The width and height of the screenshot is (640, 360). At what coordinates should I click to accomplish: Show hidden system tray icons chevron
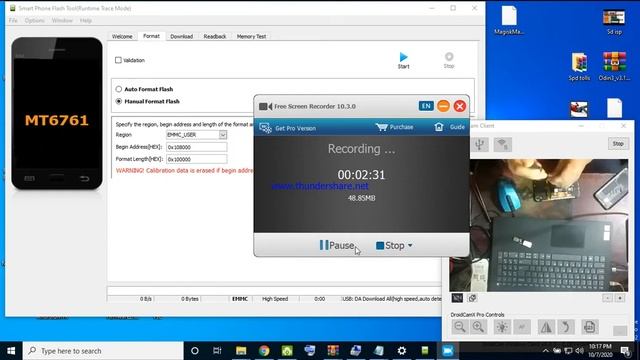(x=546, y=351)
